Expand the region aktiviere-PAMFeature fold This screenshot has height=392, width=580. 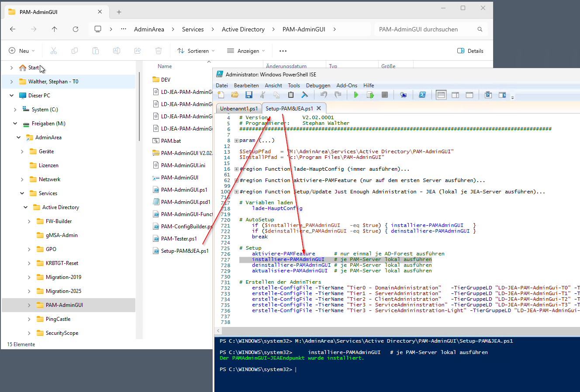tap(236, 180)
